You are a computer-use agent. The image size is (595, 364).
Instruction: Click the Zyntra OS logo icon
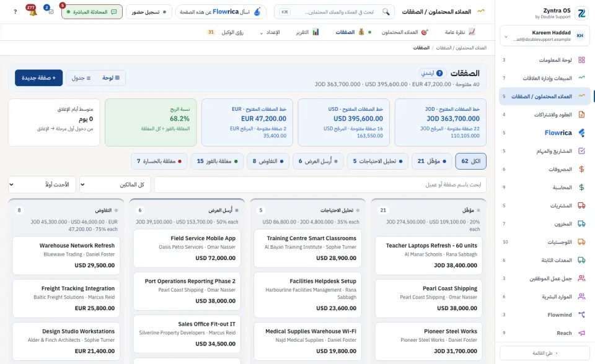[581, 13]
